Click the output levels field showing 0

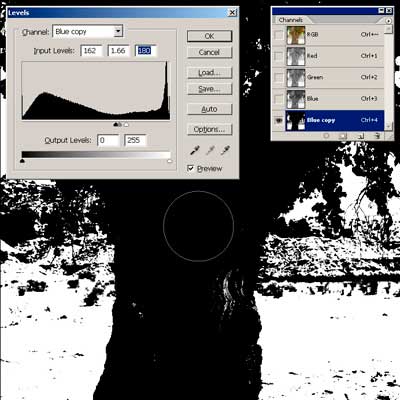[x=108, y=140]
